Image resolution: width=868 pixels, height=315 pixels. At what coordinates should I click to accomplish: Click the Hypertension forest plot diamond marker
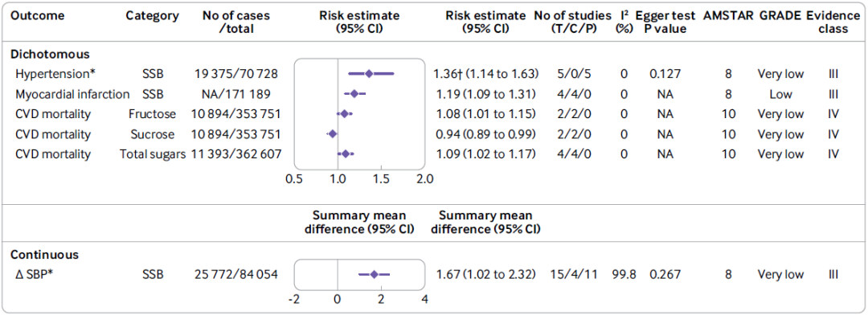pyautogui.click(x=369, y=74)
